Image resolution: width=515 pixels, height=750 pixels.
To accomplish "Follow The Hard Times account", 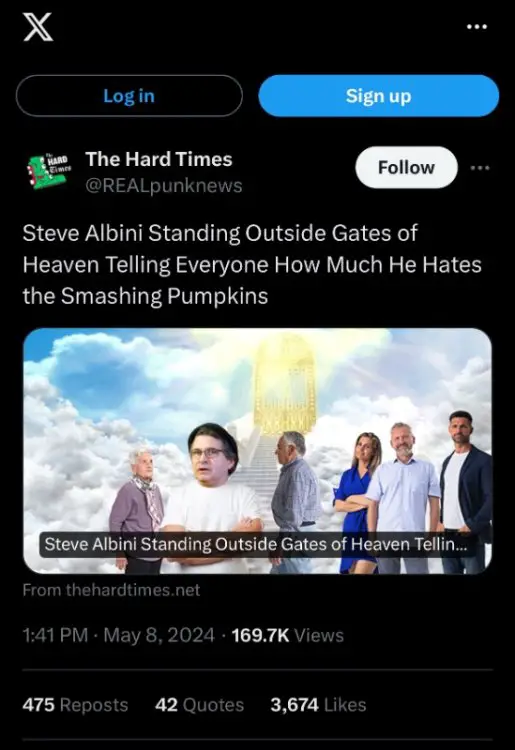I will [x=406, y=167].
